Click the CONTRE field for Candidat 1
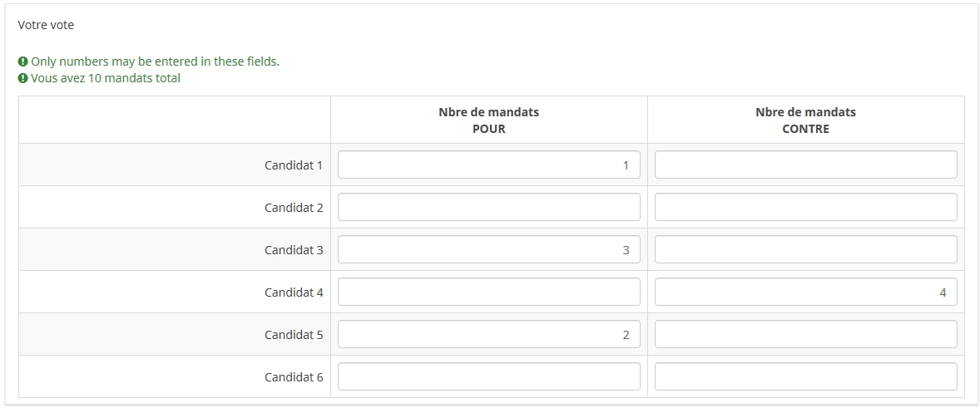This screenshot has height=408, width=980. [x=805, y=165]
